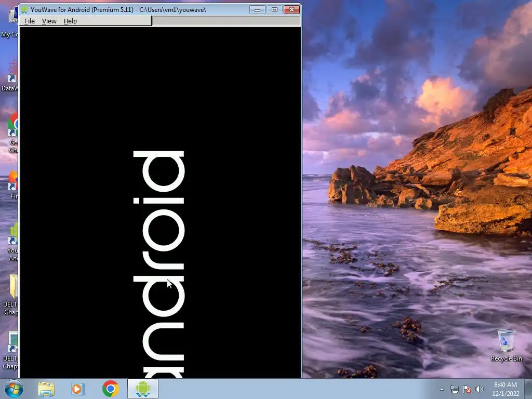Click the Android boot screen in emulator
The width and height of the screenshot is (532, 399).
pyautogui.click(x=160, y=202)
